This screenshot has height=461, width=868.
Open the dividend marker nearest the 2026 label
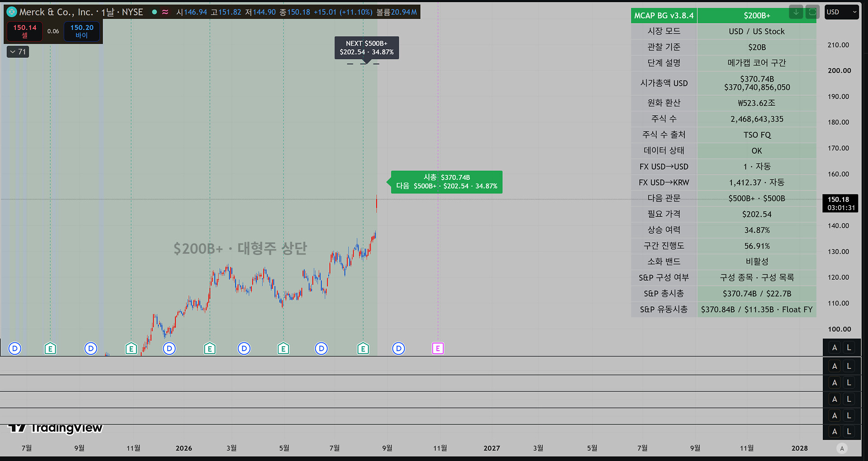(x=169, y=348)
